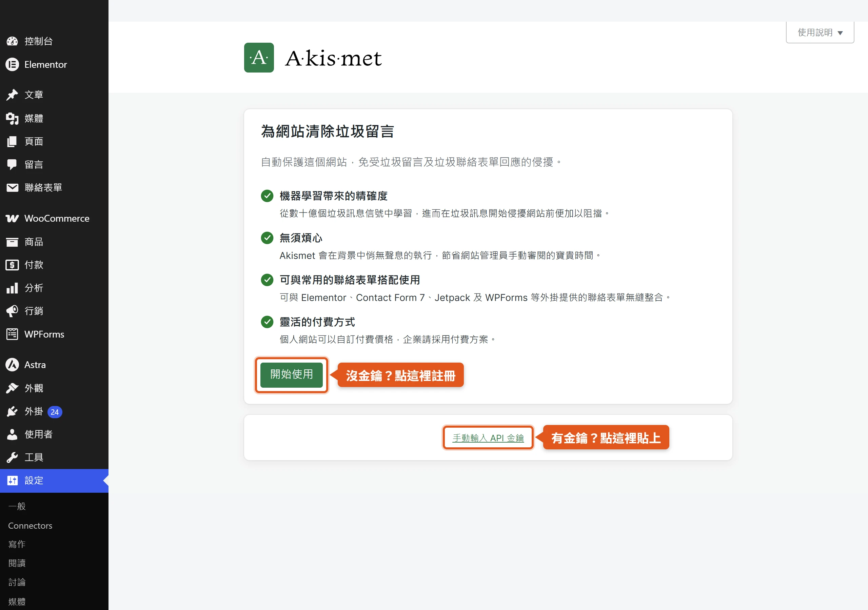
Task: Open the 聯絡表單 envelope icon
Action: [12, 187]
